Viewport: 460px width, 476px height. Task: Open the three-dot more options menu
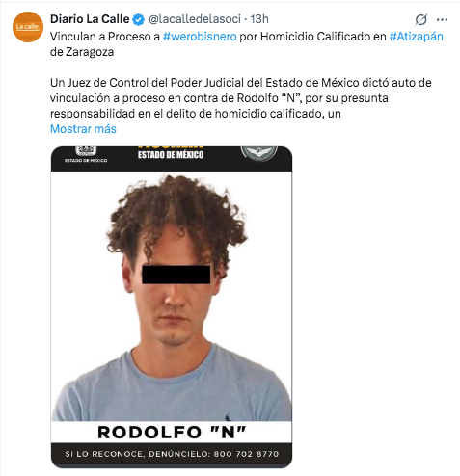coord(442,20)
